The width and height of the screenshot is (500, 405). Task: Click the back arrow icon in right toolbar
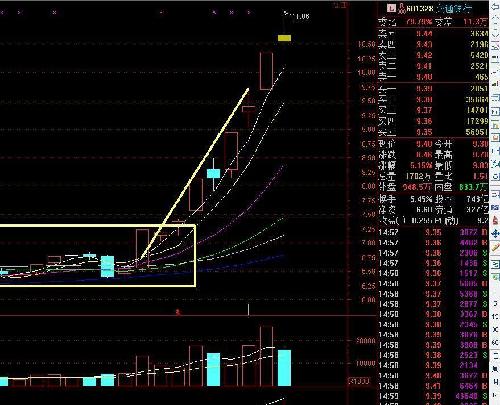pyautogui.click(x=495, y=7)
